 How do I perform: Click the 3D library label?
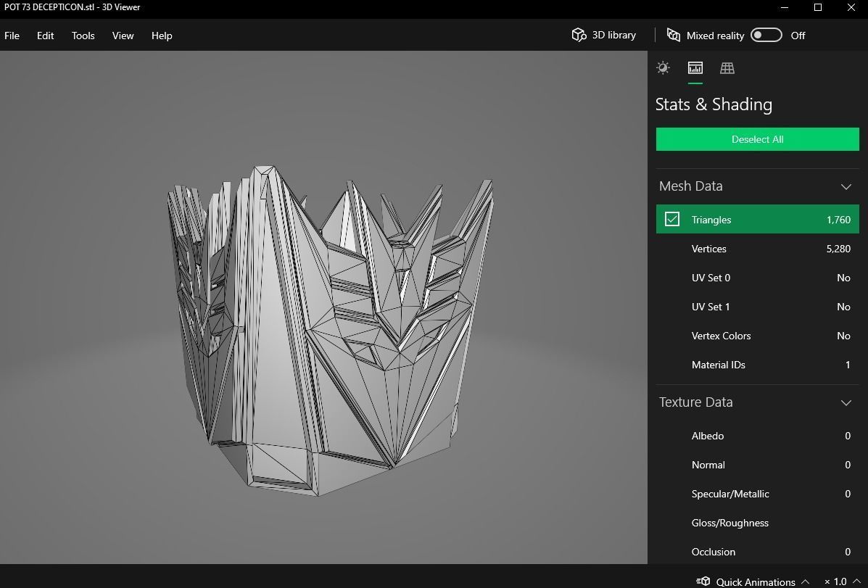(x=614, y=35)
